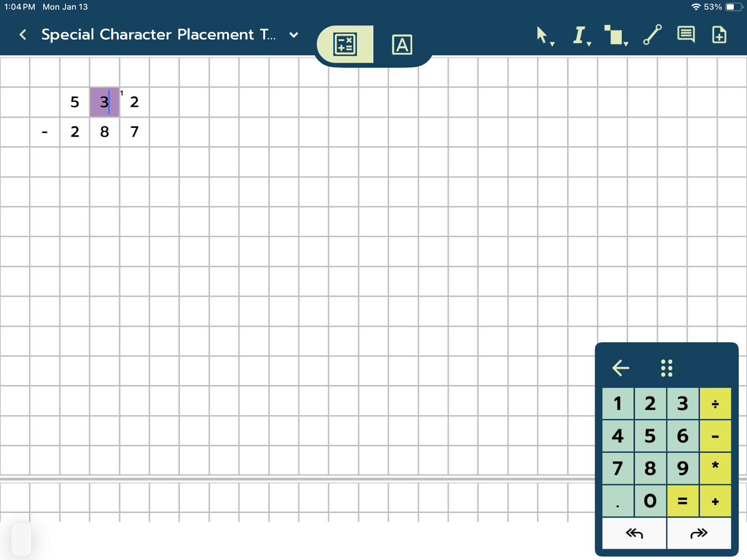Open the shapes tool menu
This screenshot has width=747, height=560.
tap(615, 35)
